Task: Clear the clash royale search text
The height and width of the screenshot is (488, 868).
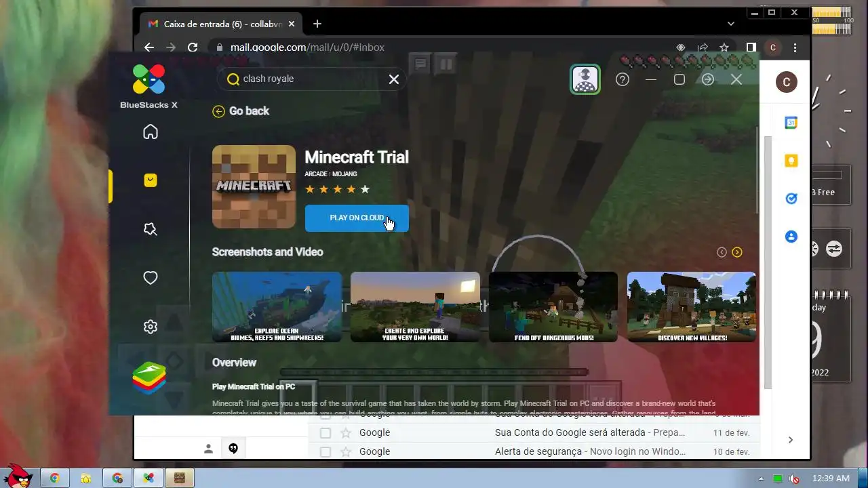Action: tap(393, 79)
